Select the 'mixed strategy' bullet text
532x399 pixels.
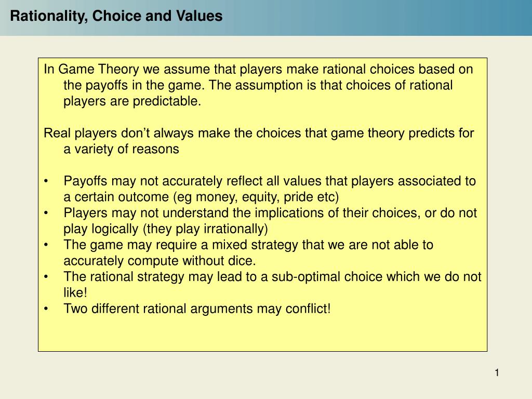(248, 253)
